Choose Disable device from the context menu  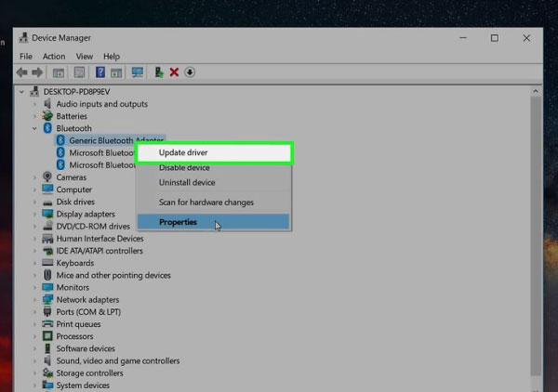214,168
